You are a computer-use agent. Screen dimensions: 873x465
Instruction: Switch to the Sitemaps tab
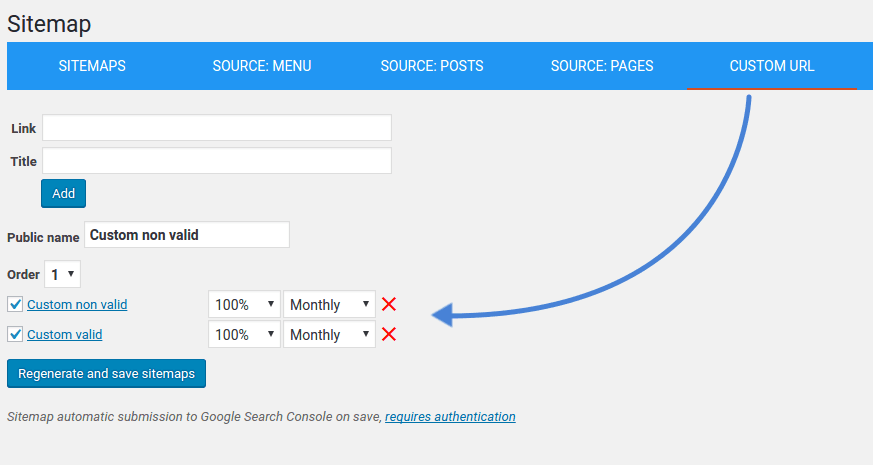[x=92, y=66]
